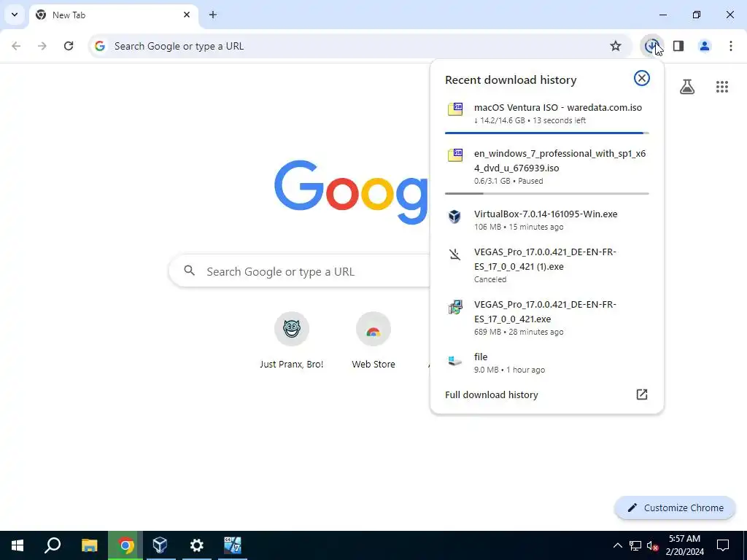
Task: Open the Chrome profile avatar
Action: tap(705, 46)
